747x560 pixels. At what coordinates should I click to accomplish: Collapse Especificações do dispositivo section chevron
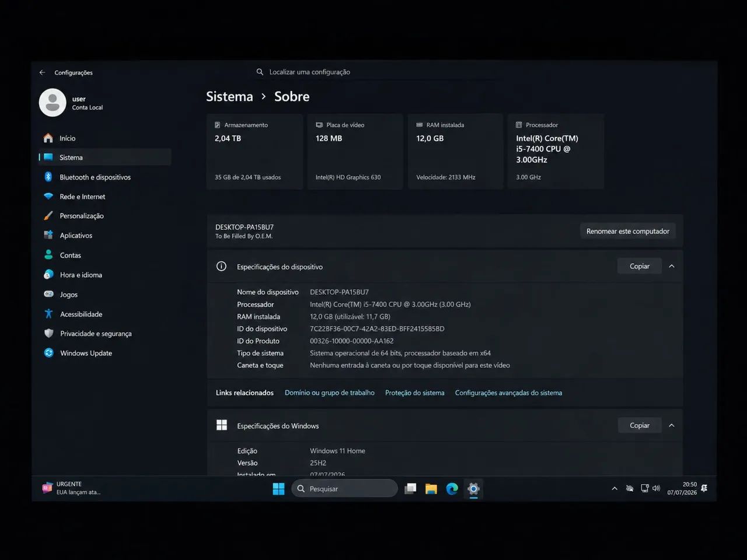pos(672,266)
